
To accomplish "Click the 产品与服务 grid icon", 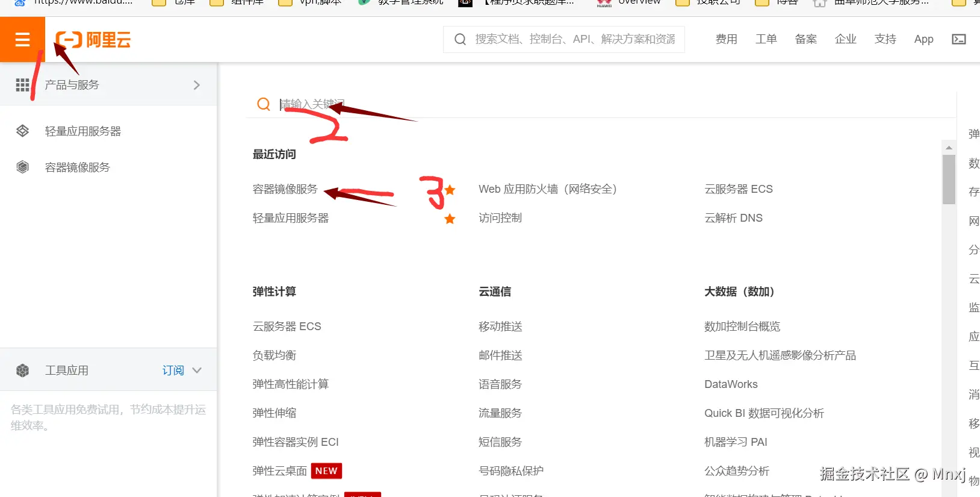I will click(x=22, y=85).
